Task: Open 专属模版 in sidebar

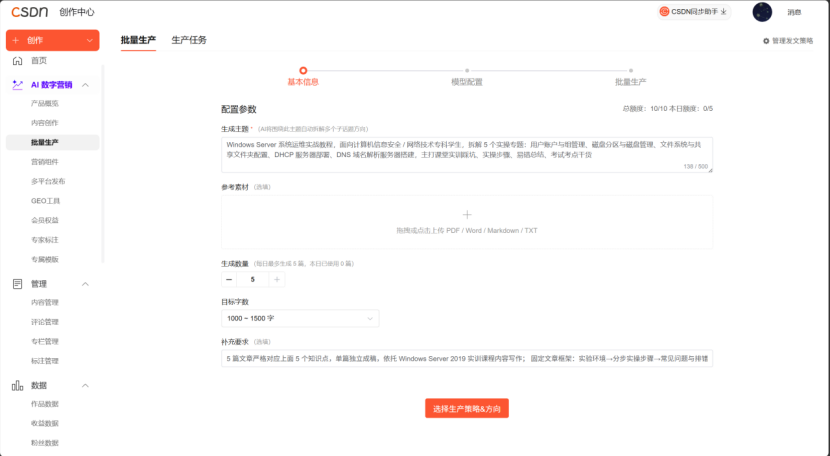Action: (44, 260)
